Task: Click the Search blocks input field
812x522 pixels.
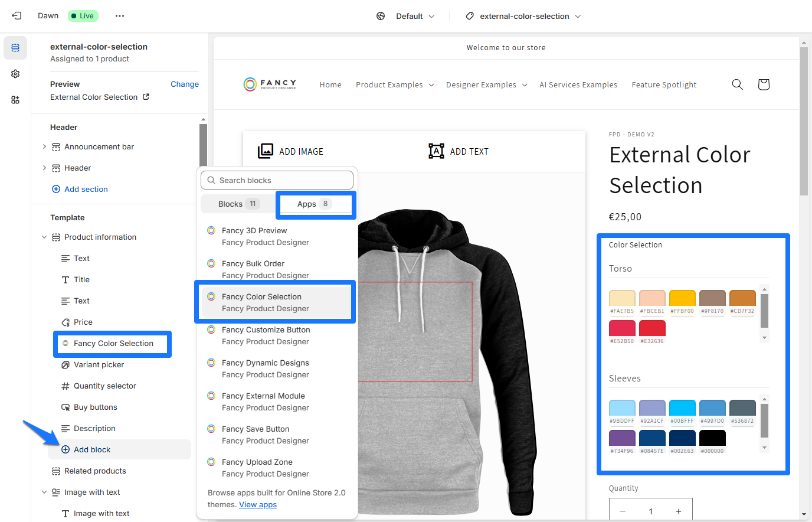Action: pyautogui.click(x=277, y=180)
